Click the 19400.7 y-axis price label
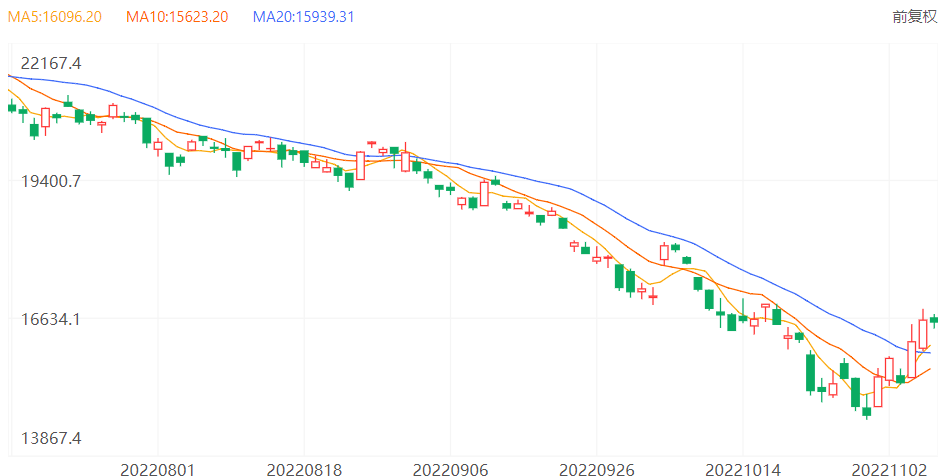The image size is (942, 476). [x=51, y=181]
